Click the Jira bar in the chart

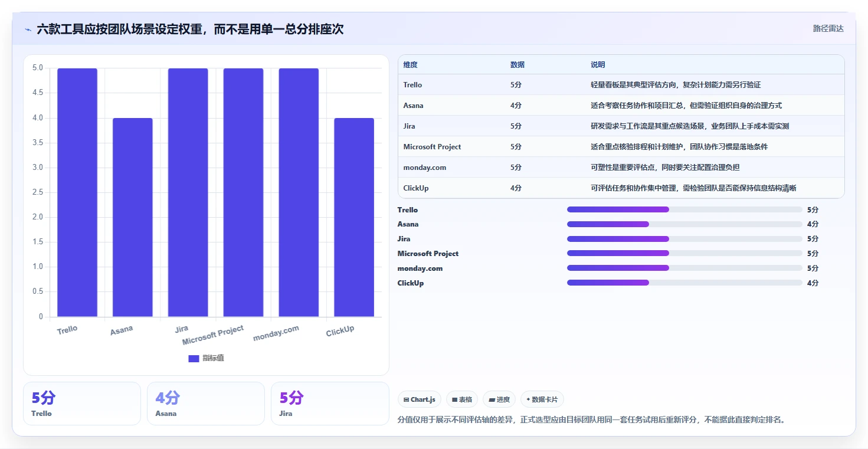point(188,192)
